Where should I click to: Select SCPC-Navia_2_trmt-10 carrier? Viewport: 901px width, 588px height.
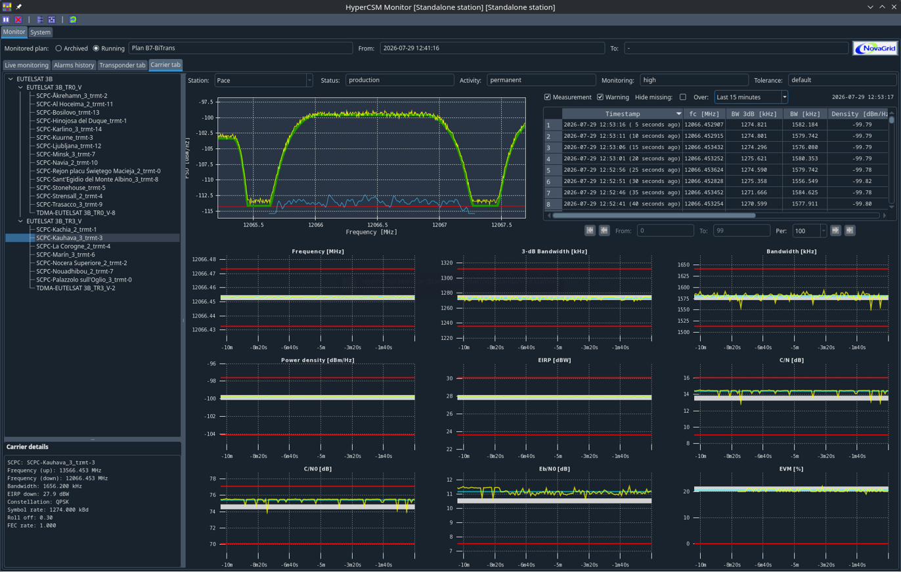[67, 163]
